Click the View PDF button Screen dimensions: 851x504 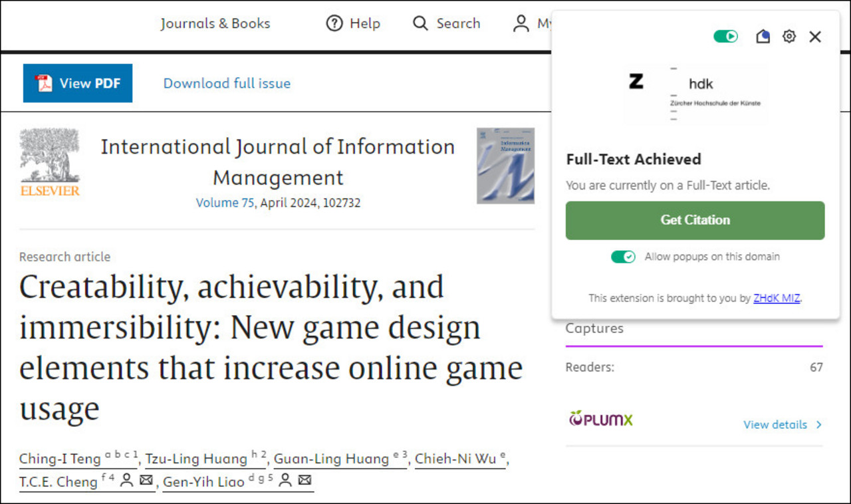click(x=78, y=83)
